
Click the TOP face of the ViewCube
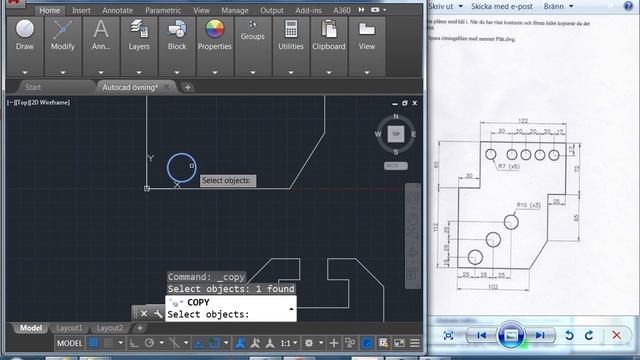pos(396,134)
